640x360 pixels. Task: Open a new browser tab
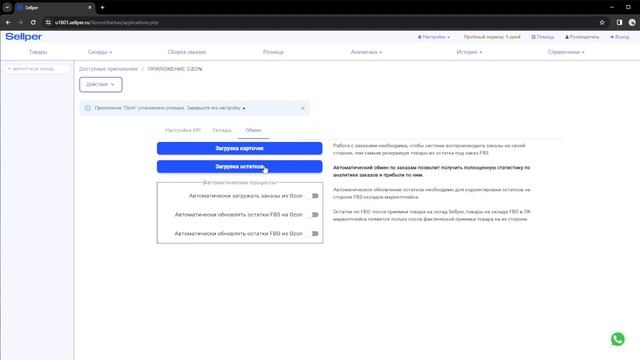coord(102,7)
